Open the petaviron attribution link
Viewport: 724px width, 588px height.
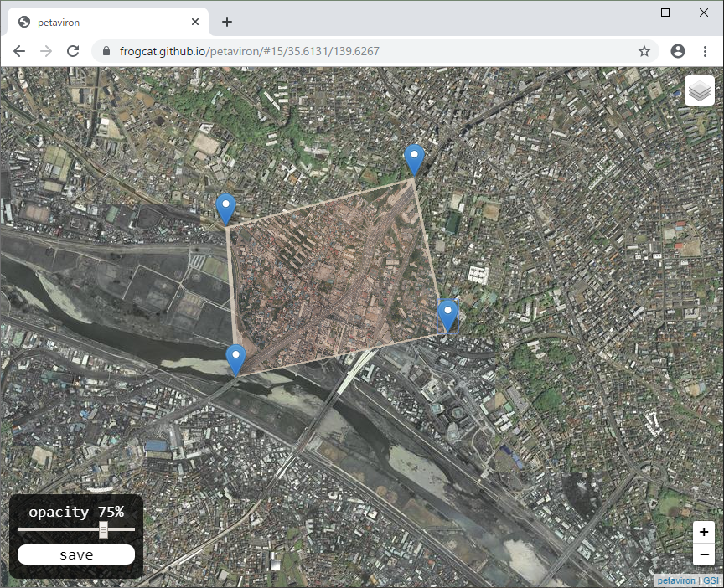click(676, 580)
